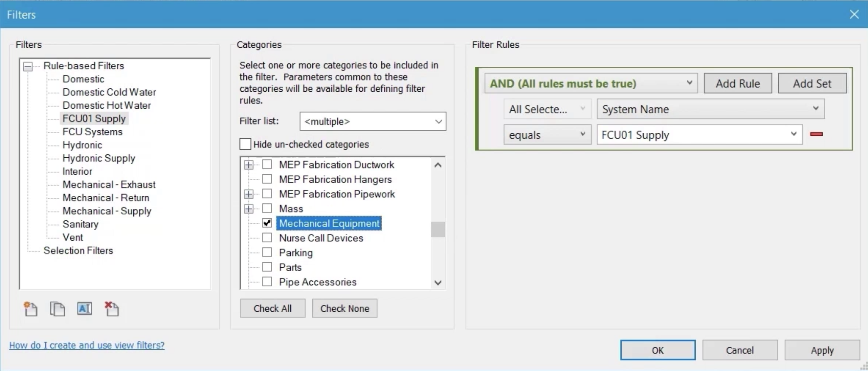Expand the Mass category

(x=248, y=209)
